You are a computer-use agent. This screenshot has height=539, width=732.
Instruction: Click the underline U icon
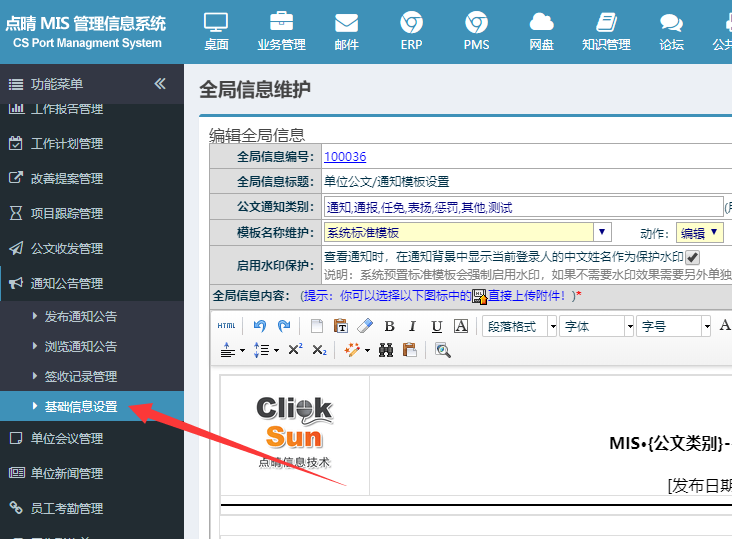[x=436, y=326]
